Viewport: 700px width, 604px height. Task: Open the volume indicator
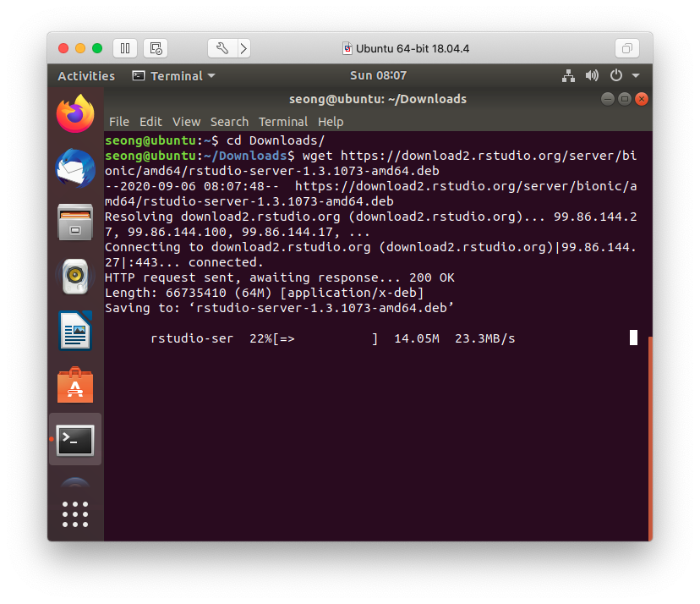(x=592, y=75)
